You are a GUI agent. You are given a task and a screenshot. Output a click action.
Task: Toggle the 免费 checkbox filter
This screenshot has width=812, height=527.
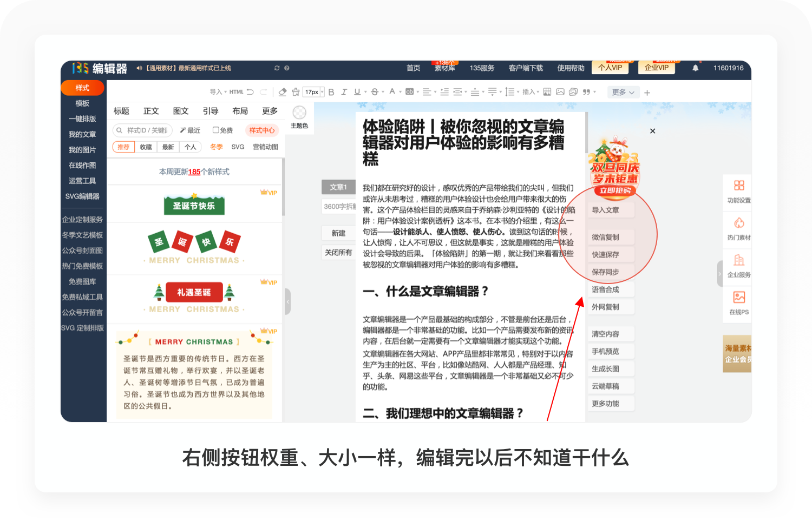point(222,130)
